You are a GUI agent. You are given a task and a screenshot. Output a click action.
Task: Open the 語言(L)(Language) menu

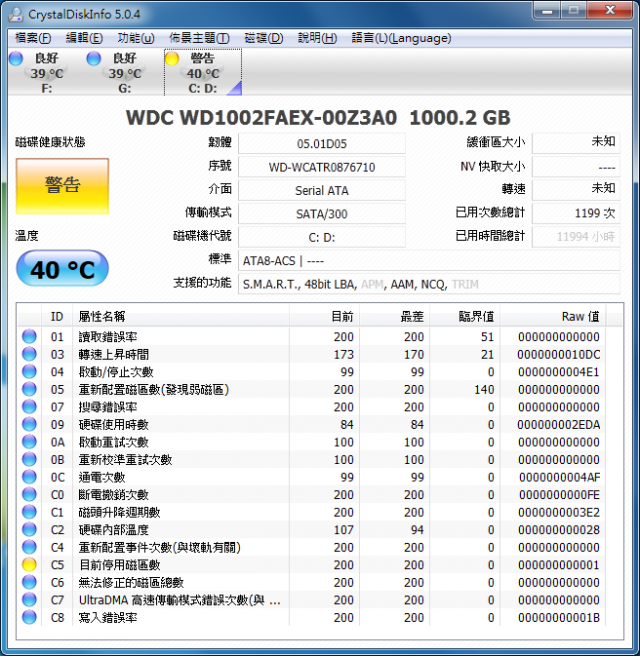[x=401, y=38]
